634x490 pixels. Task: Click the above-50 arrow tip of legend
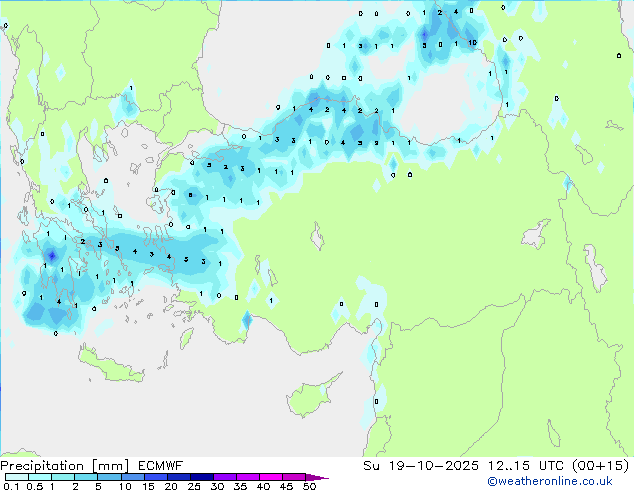(317, 477)
